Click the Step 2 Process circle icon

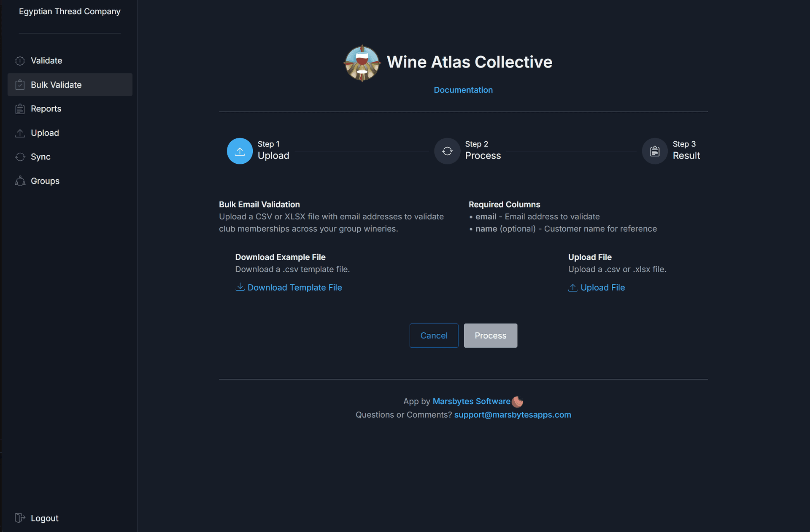[447, 151]
